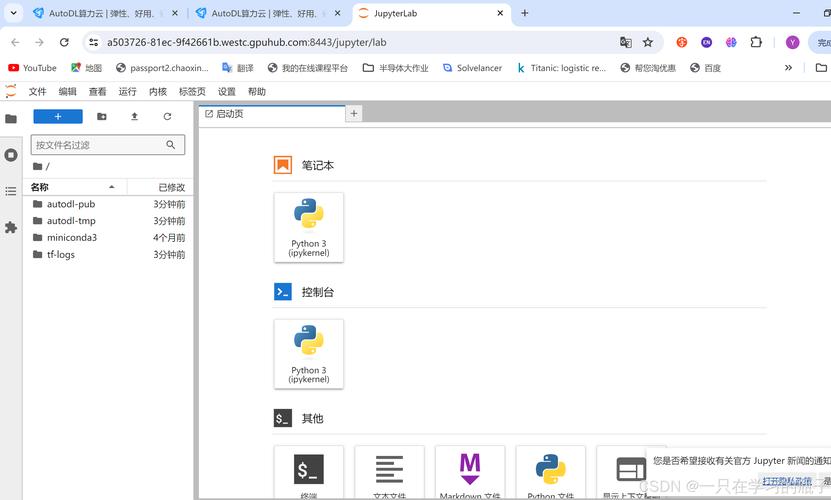Viewport: 831px width, 500px height.
Task: Open the 半导体大作业 bookmark folder
Action: click(395, 68)
